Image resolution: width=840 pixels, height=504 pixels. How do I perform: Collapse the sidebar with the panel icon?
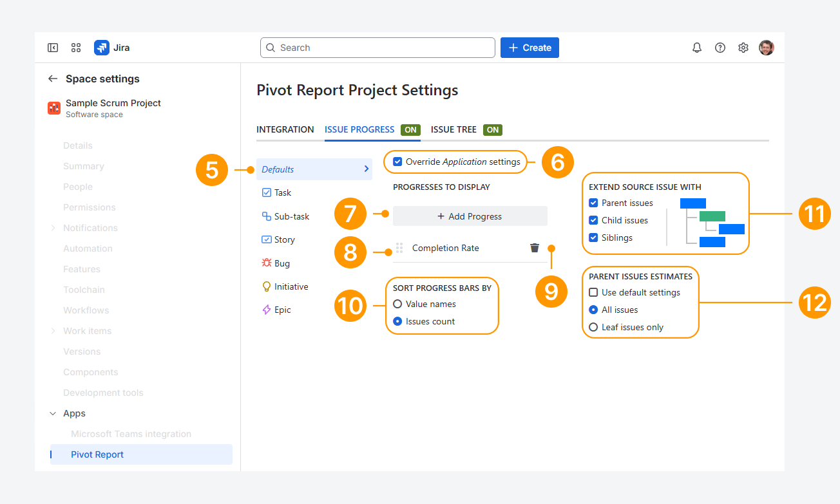[53, 48]
